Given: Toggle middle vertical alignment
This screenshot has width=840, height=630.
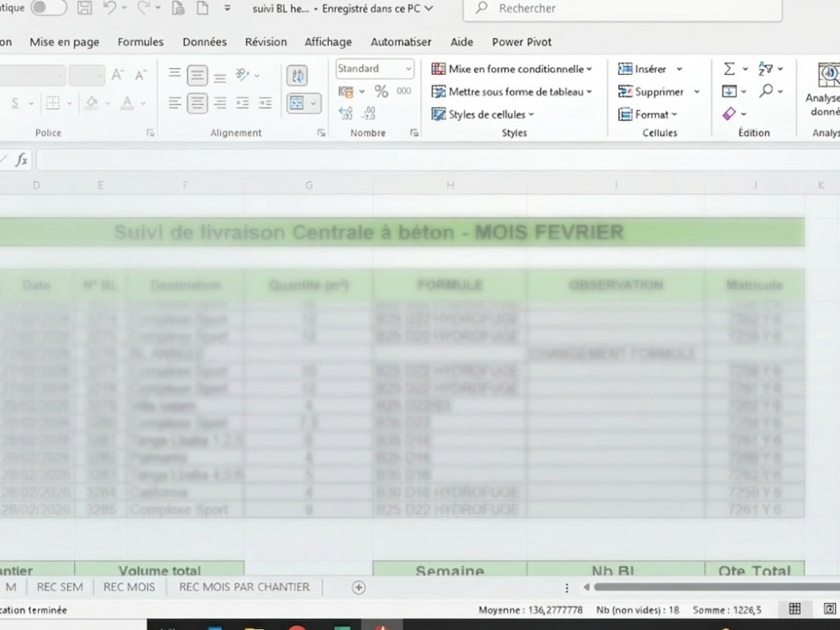Looking at the screenshot, I should [x=197, y=76].
